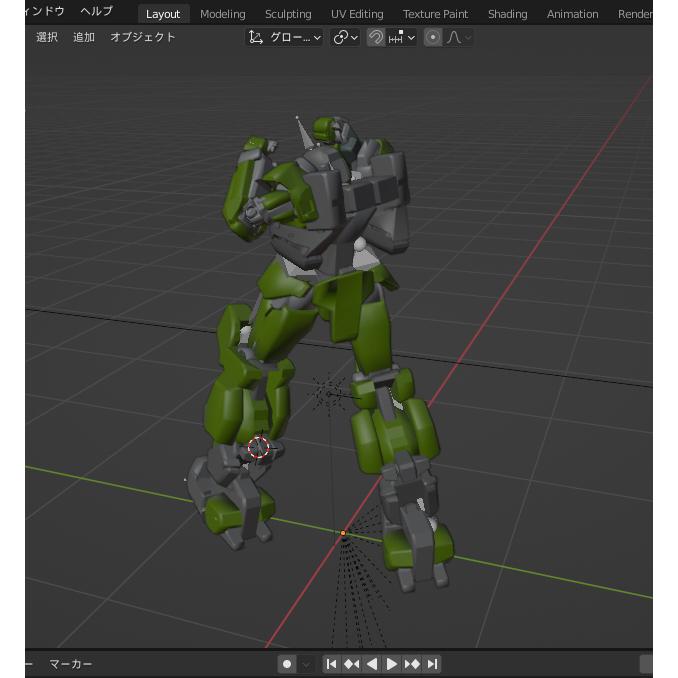Image resolution: width=678 pixels, height=678 pixels.
Task: Jump to the next keyframe
Action: [412, 664]
